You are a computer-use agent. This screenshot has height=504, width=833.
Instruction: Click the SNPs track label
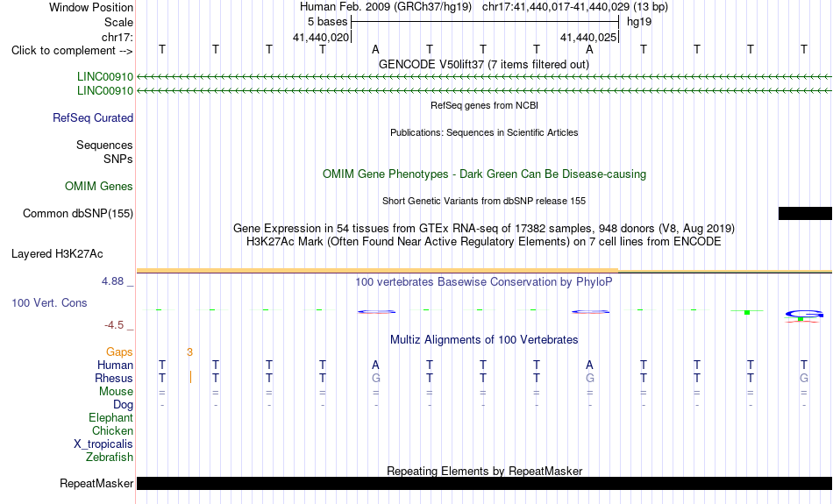tap(118, 159)
